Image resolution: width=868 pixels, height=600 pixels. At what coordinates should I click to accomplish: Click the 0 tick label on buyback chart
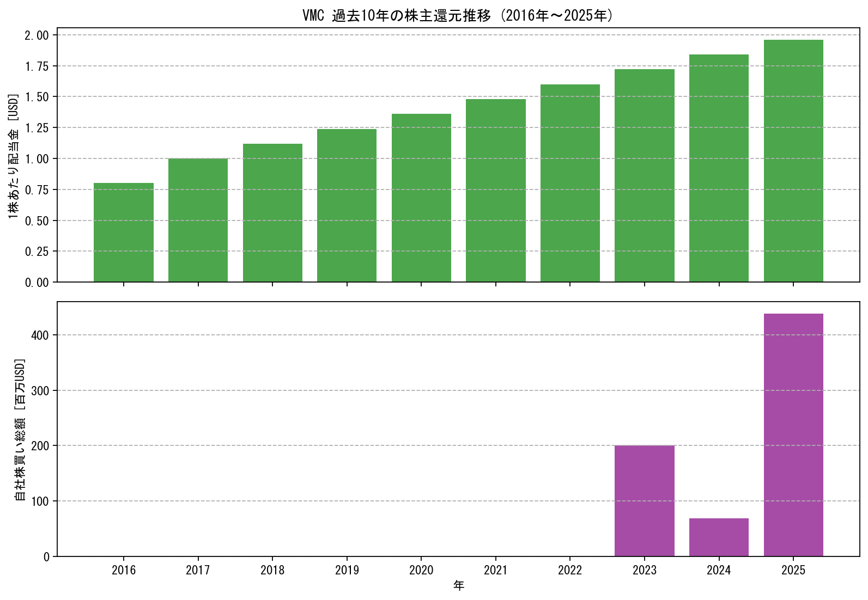click(x=47, y=557)
